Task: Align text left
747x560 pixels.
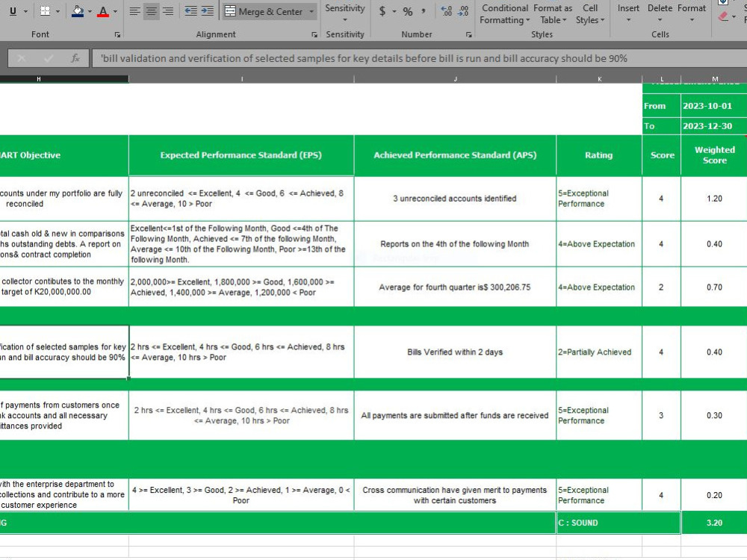Action: pos(134,11)
